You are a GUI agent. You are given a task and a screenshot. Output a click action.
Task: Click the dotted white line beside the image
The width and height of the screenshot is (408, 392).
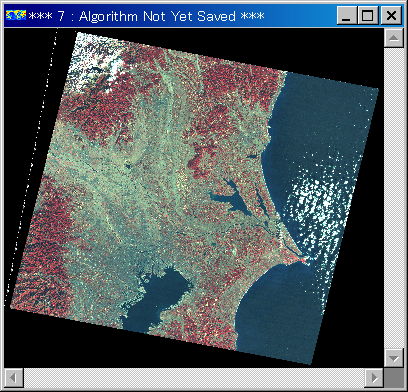[31, 167]
